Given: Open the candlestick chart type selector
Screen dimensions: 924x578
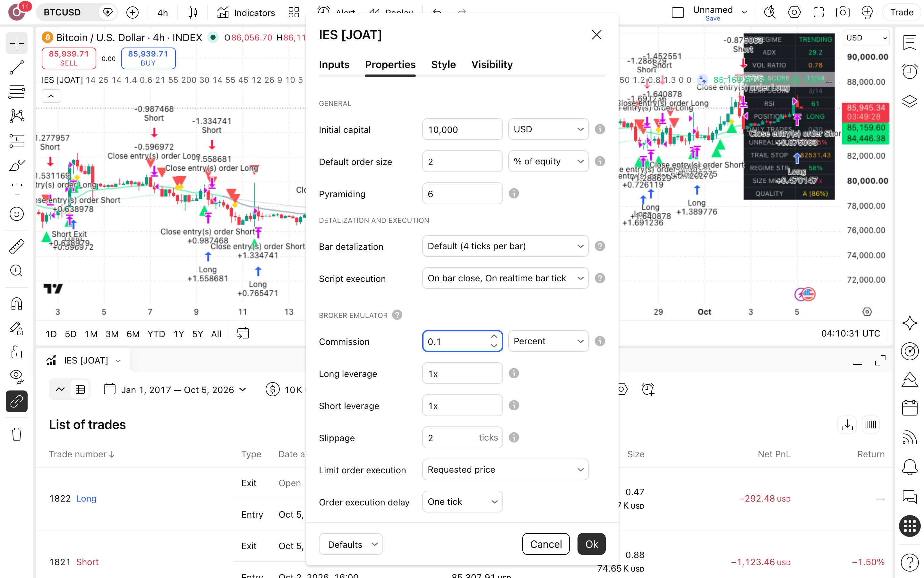Looking at the screenshot, I should (193, 13).
